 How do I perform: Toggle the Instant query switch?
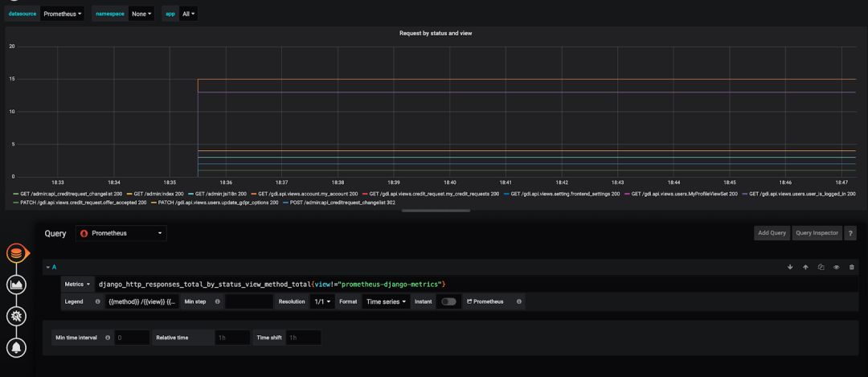(448, 301)
